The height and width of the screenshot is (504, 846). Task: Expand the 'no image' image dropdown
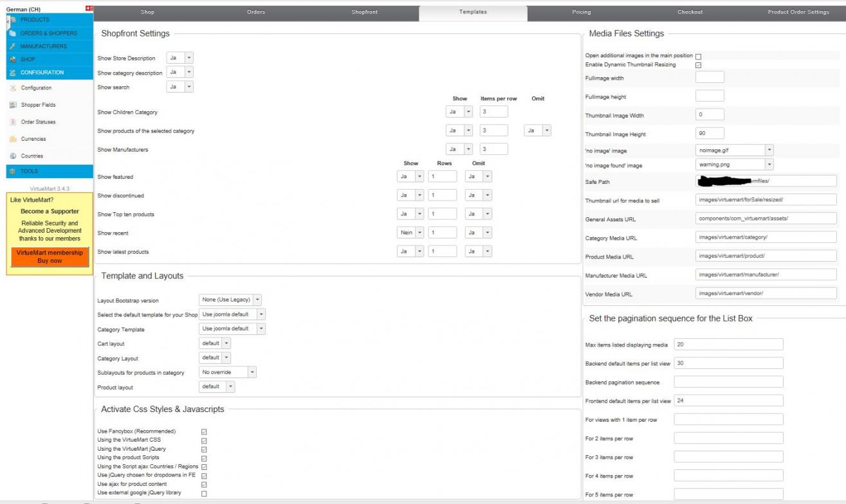click(735, 150)
